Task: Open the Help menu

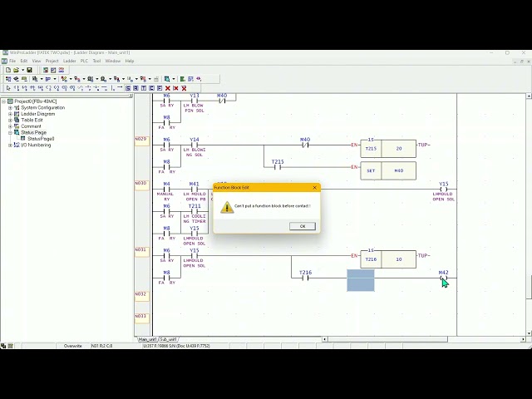Action: tap(130, 61)
